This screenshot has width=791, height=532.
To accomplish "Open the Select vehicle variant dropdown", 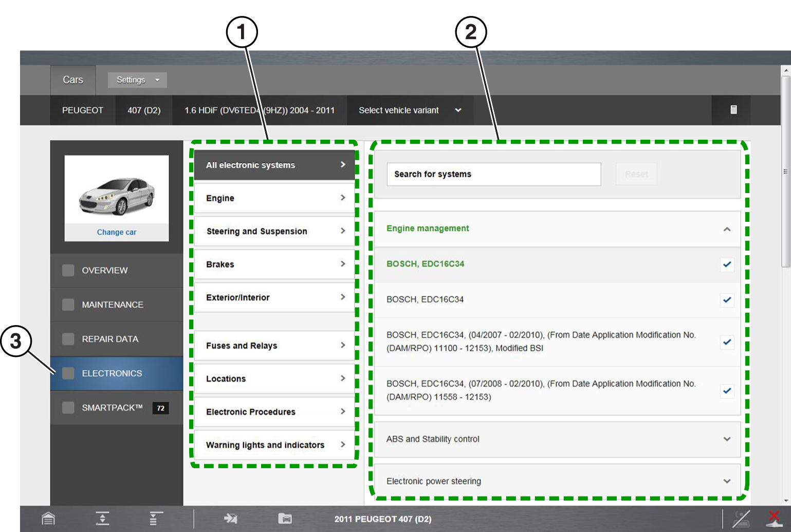I will click(x=410, y=110).
